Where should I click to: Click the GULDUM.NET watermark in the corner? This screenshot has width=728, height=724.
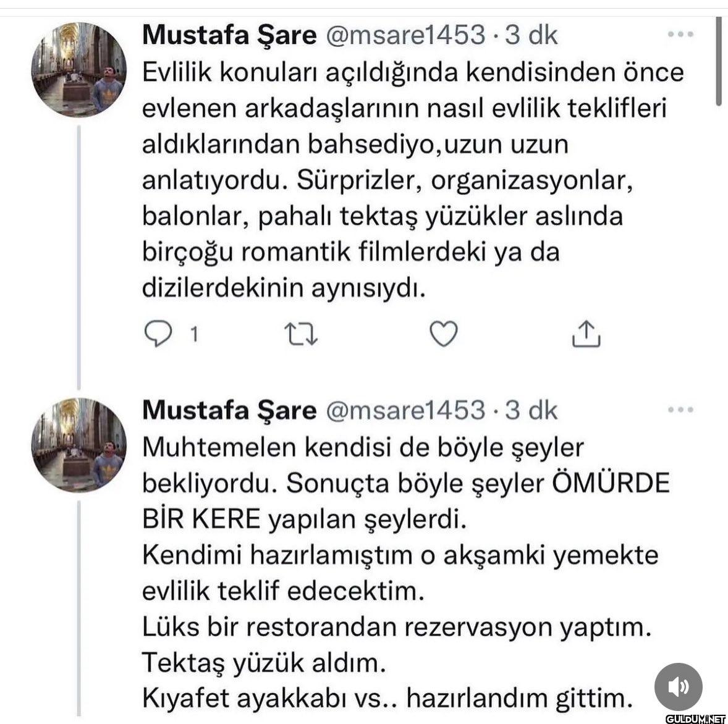(x=695, y=718)
